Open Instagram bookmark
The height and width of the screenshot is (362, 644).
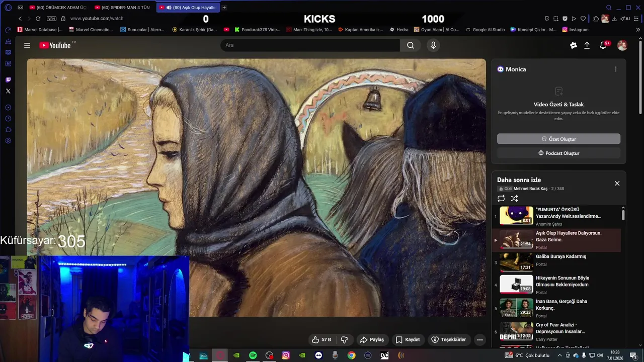pos(575,30)
